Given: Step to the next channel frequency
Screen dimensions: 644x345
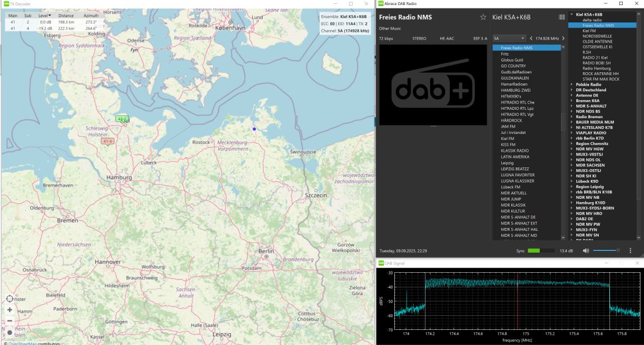Looking at the screenshot, I should pos(563,38).
